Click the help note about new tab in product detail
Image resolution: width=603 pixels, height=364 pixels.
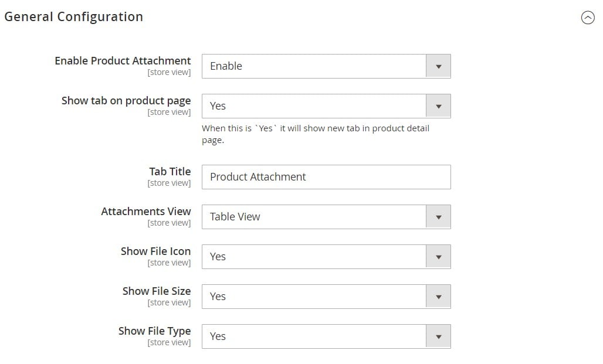pyautogui.click(x=316, y=134)
